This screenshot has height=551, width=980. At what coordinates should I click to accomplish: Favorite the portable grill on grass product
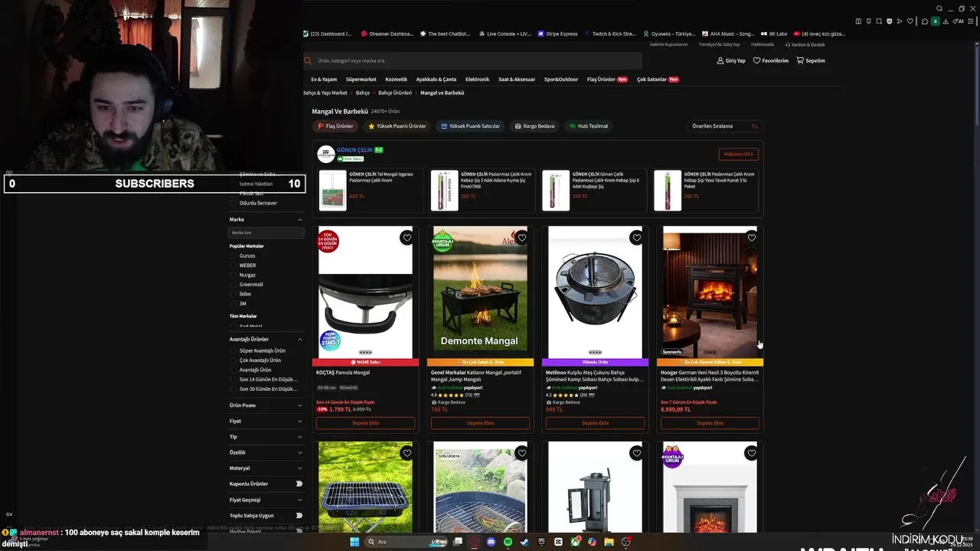click(x=407, y=453)
